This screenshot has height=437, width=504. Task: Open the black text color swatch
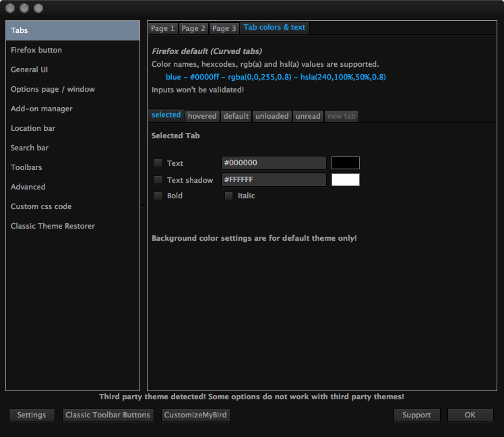coord(346,163)
